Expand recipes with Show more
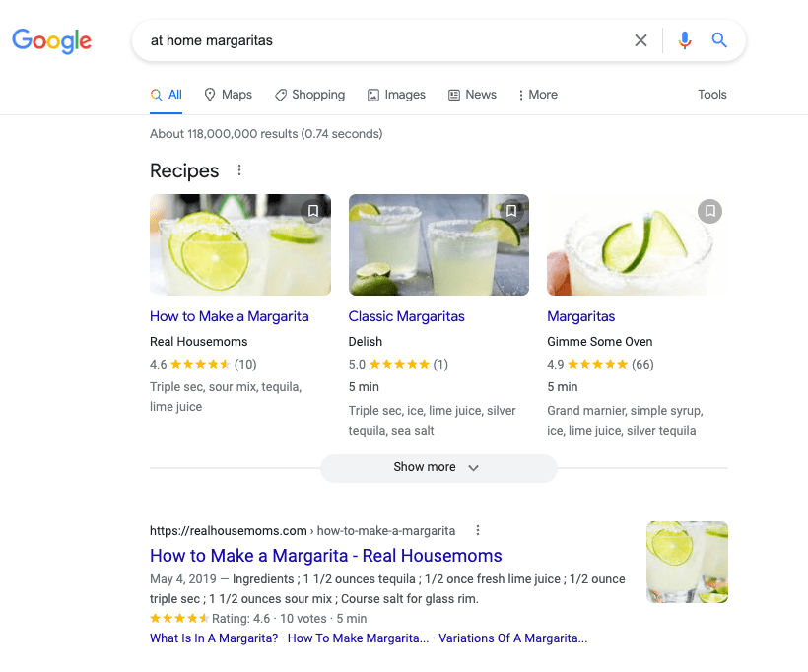This screenshot has width=808, height=672. pos(438,467)
